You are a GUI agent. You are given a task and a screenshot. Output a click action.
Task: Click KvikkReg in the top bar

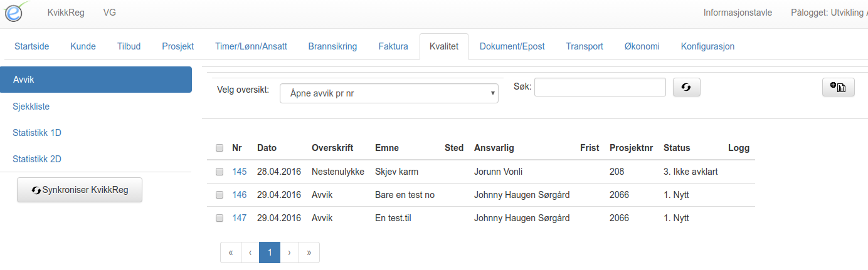(66, 13)
